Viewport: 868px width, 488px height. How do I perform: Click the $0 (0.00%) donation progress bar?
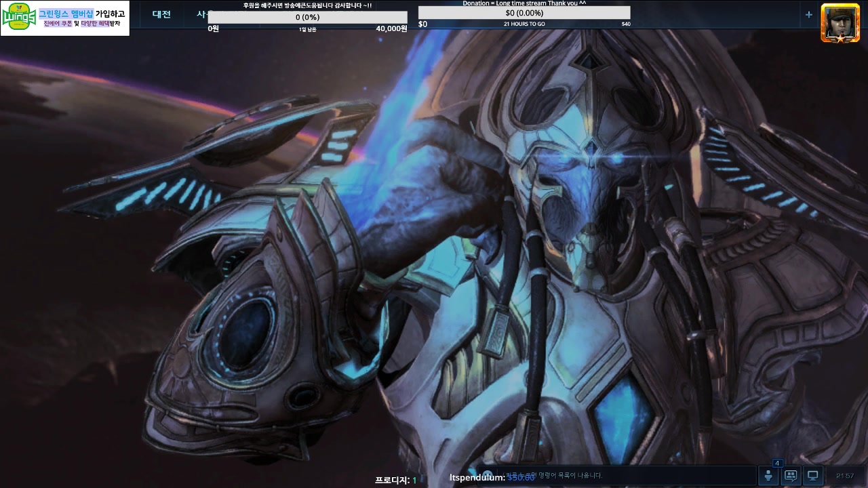click(x=524, y=13)
